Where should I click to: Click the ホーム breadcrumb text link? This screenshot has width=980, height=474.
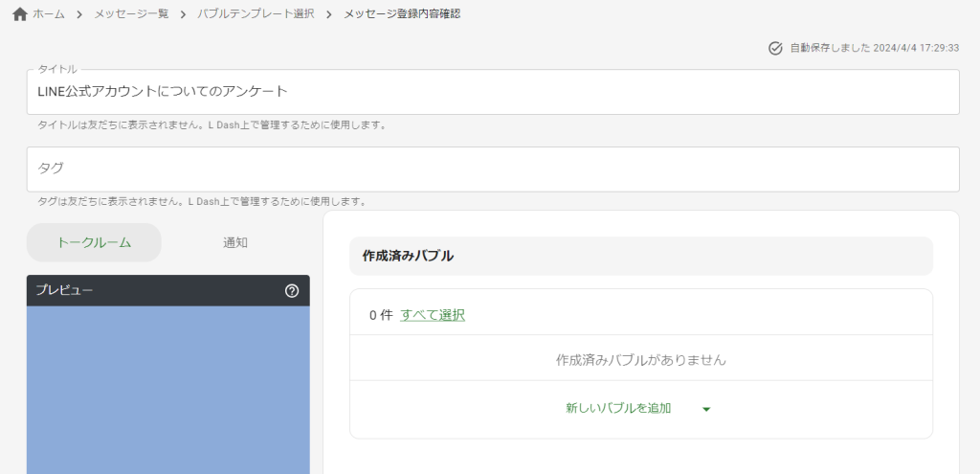click(49, 14)
